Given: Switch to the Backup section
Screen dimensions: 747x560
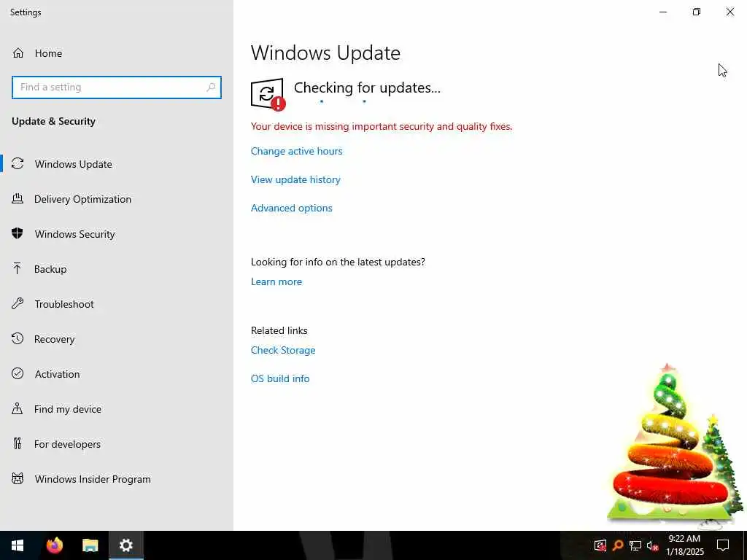Looking at the screenshot, I should tap(117, 269).
